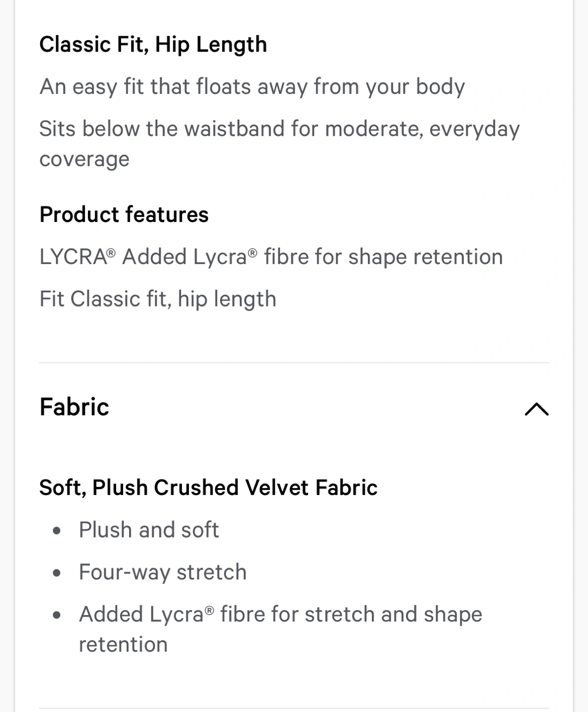Click the bullet dot beside Added Lycra fibre
The width and height of the screenshot is (588, 712).
pos(57,616)
